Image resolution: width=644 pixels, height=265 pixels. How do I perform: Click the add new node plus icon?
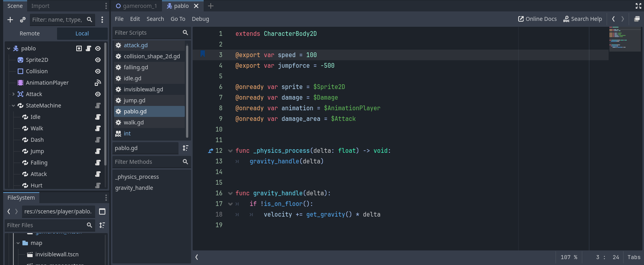[10, 20]
